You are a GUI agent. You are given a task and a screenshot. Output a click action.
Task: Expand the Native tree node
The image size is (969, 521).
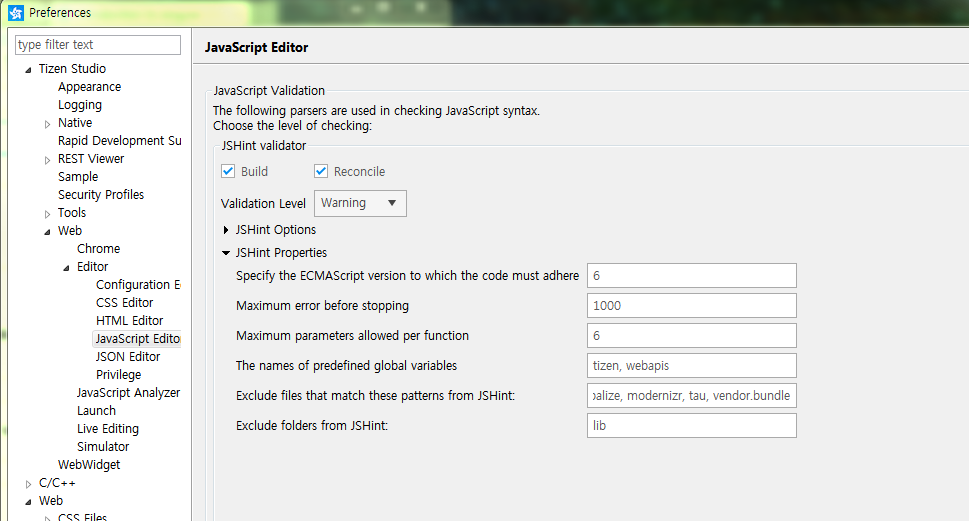coord(47,124)
